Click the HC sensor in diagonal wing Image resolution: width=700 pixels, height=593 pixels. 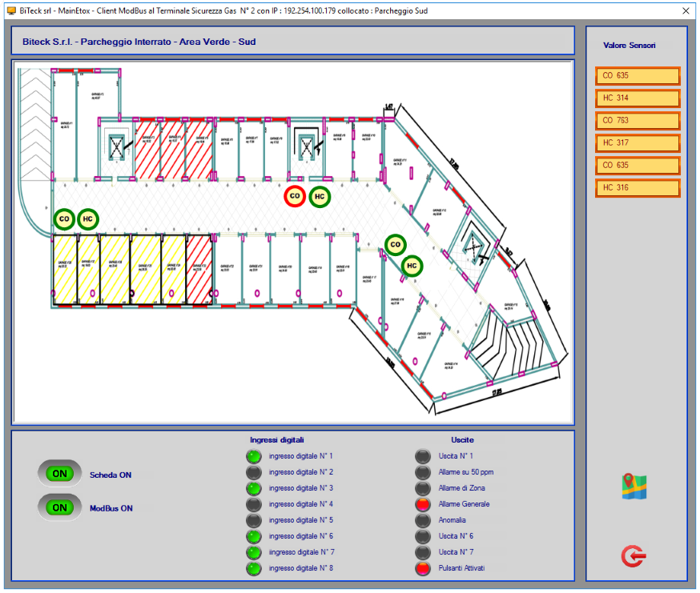tap(412, 266)
